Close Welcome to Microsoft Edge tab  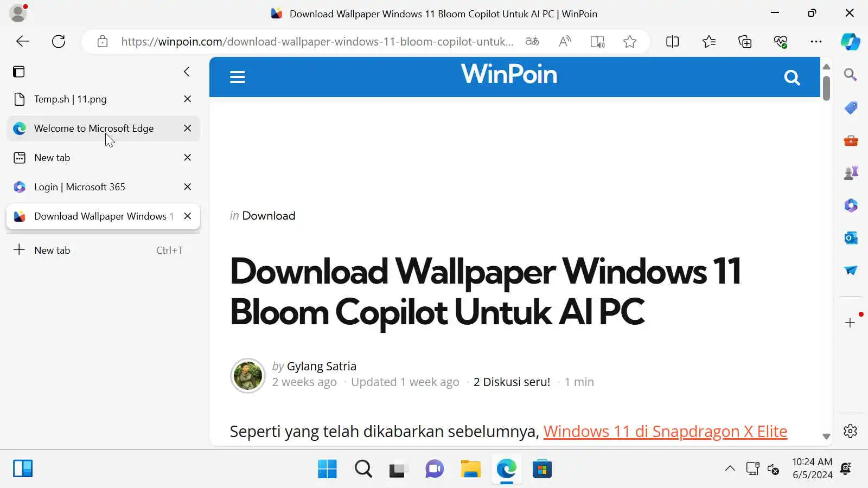(188, 129)
